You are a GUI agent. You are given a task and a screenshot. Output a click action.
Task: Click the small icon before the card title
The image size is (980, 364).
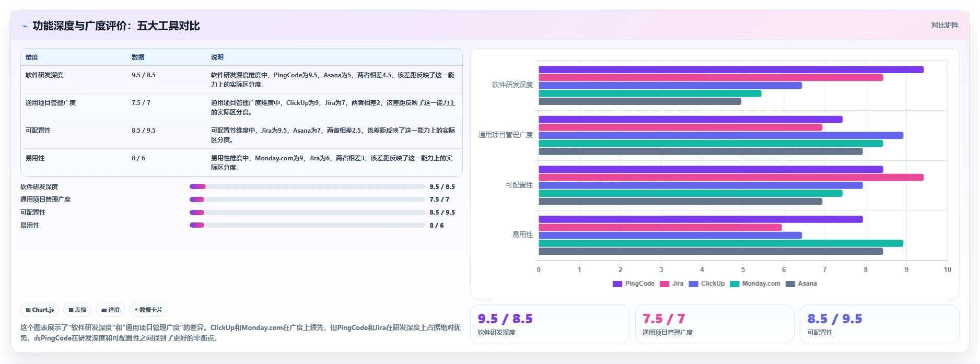pyautogui.click(x=25, y=26)
